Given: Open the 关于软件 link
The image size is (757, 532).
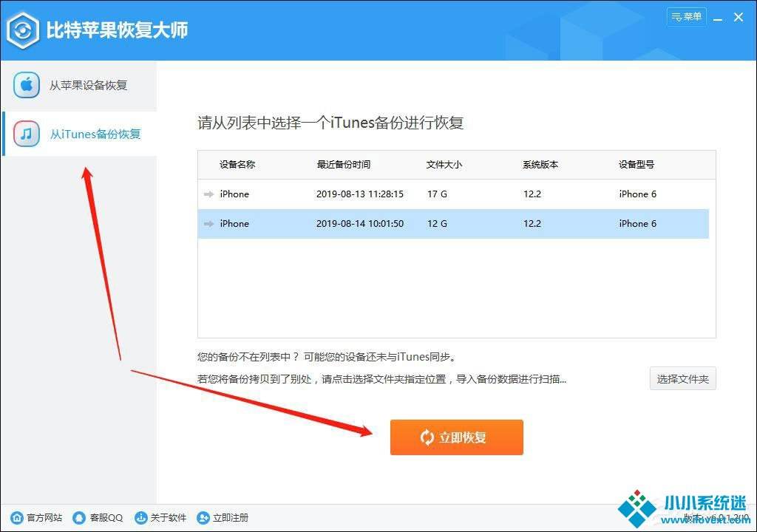Looking at the screenshot, I should pyautogui.click(x=168, y=517).
